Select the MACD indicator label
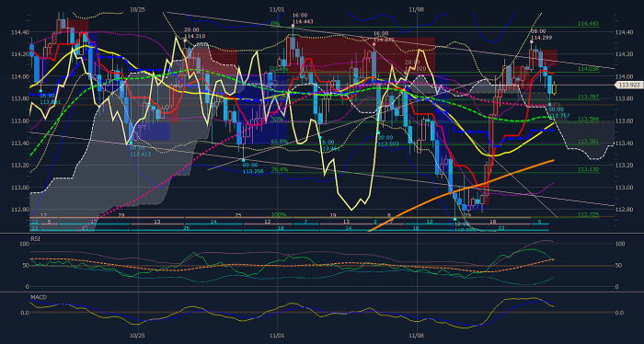 [38, 296]
